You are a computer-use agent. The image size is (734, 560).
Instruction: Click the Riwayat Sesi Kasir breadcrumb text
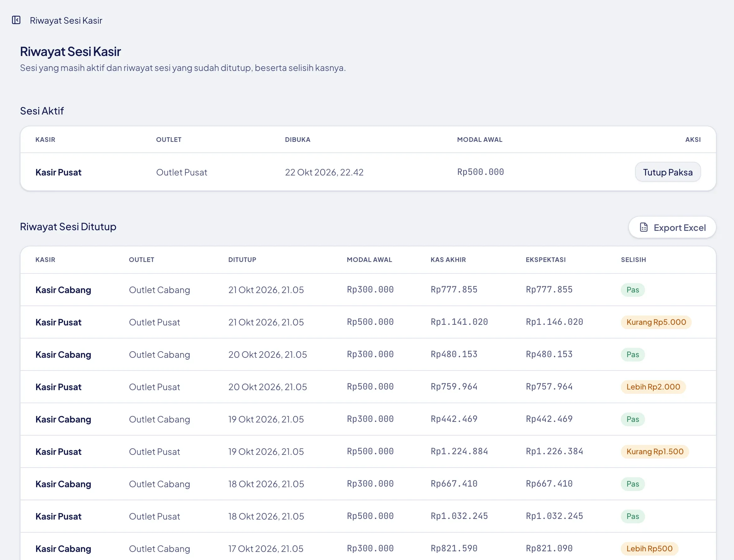point(66,20)
